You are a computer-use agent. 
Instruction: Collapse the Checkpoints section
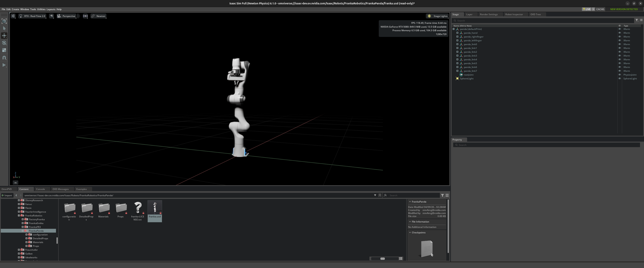point(410,232)
